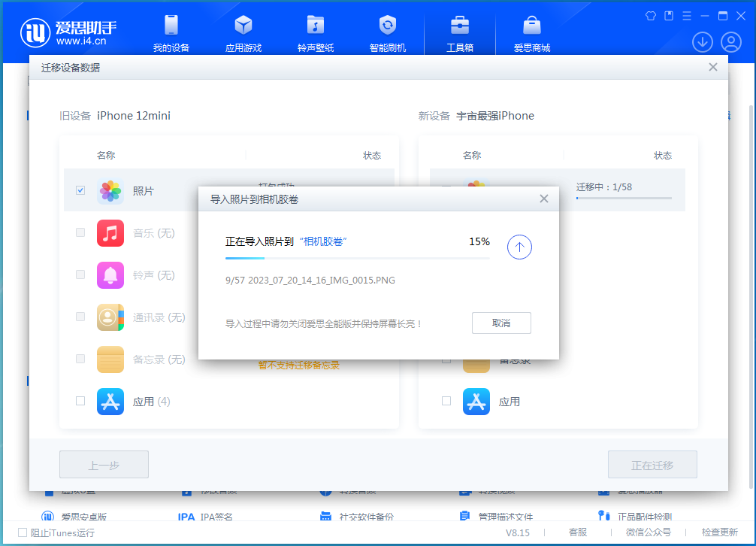756x546 pixels.
Task: Close the 迁移设备数据 dialog
Action: (713, 67)
